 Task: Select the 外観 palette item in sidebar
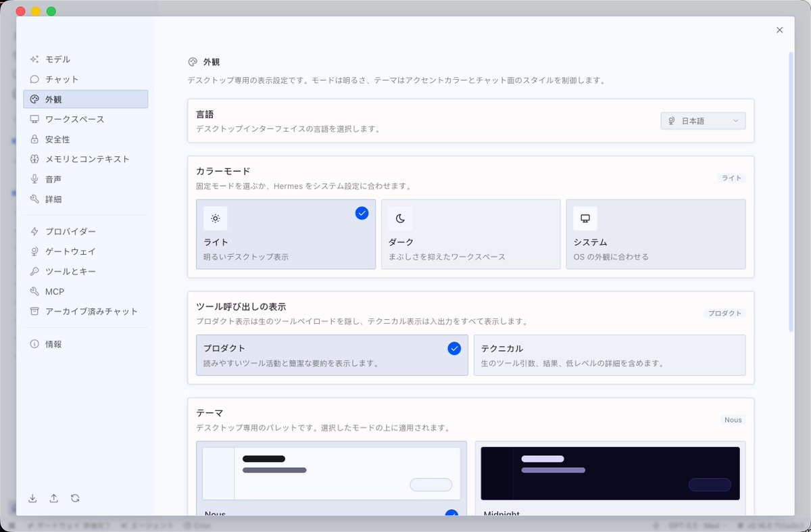tap(85, 99)
